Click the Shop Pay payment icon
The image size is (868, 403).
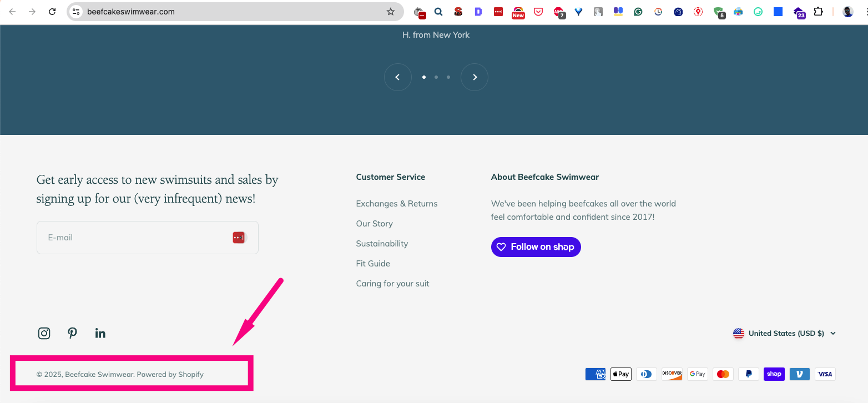[x=774, y=374]
